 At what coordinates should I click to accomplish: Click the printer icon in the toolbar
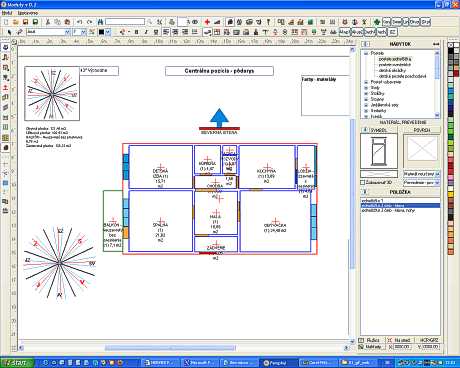(172, 22)
